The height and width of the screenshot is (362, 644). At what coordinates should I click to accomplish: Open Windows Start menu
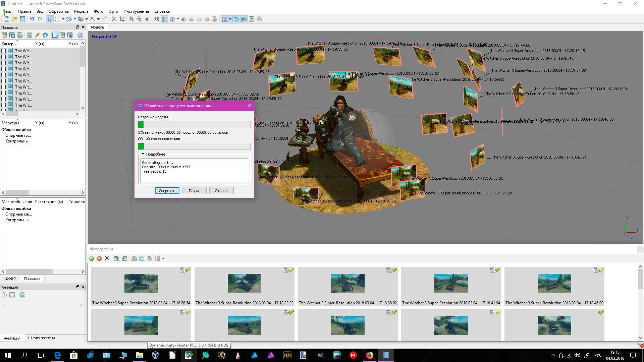pyautogui.click(x=8, y=355)
